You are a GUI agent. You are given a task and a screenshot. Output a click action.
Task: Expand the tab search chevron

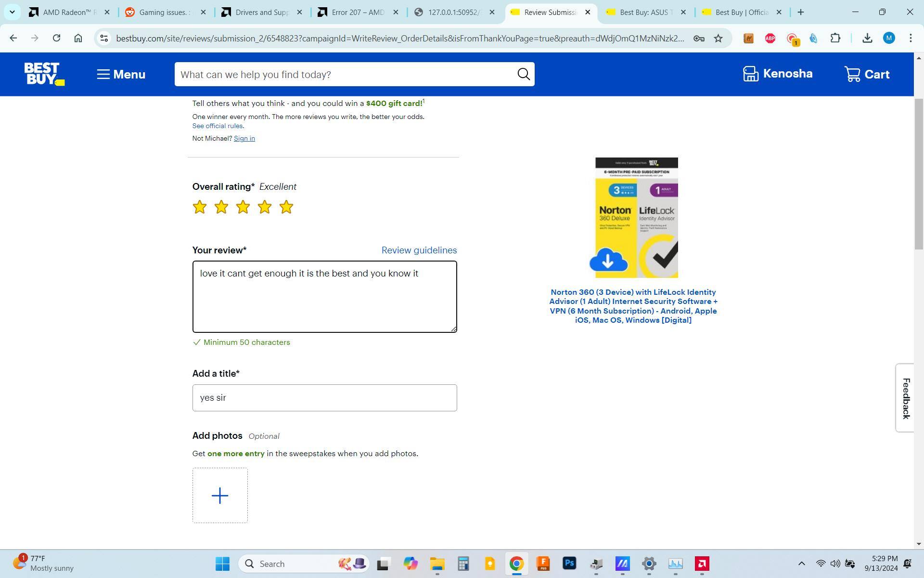(x=12, y=12)
